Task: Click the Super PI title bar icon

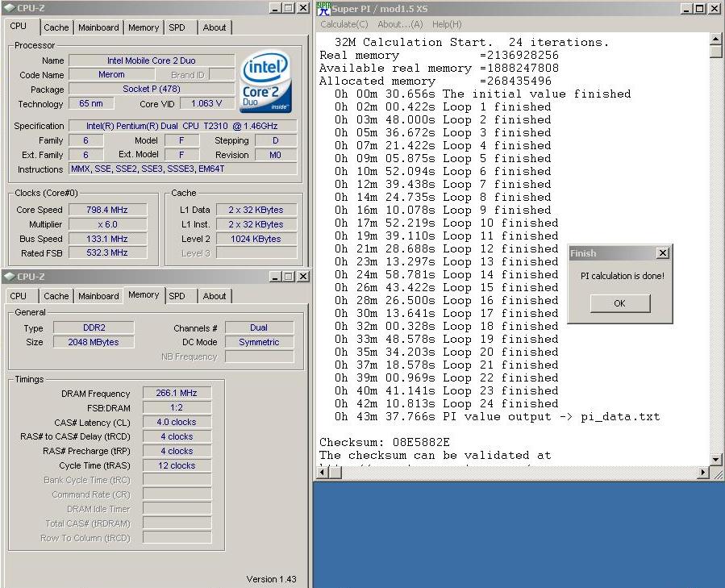Action: point(324,8)
